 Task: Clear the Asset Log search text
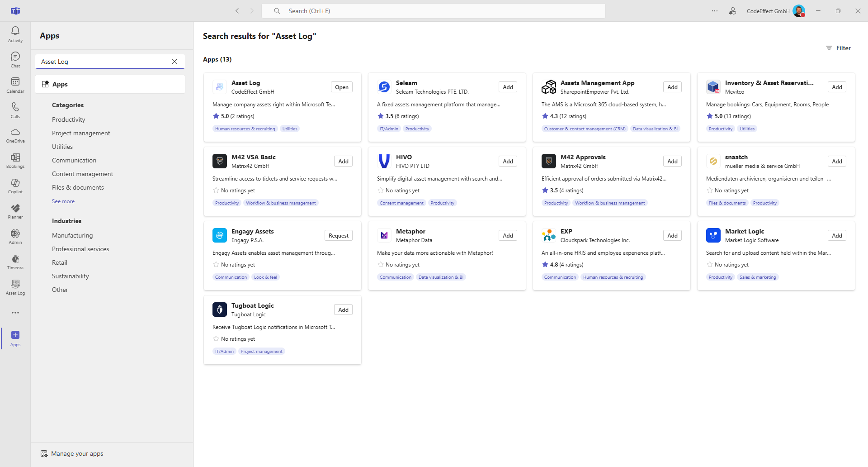click(175, 62)
